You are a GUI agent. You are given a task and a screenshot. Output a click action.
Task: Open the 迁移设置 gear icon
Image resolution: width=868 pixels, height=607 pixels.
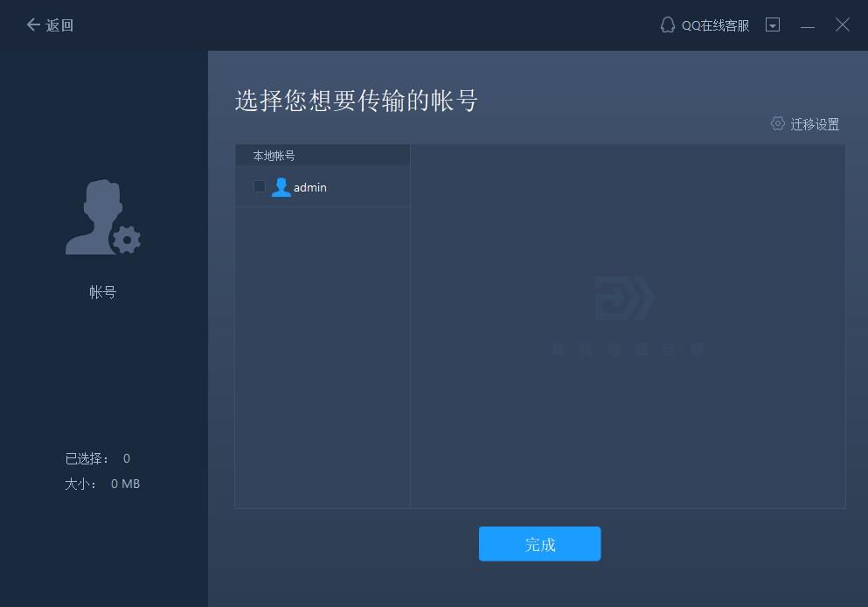(x=777, y=124)
